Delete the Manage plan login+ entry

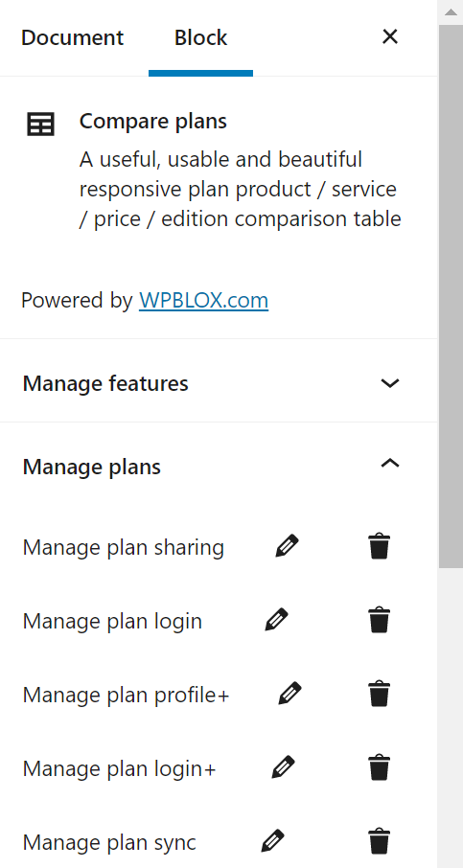380,767
